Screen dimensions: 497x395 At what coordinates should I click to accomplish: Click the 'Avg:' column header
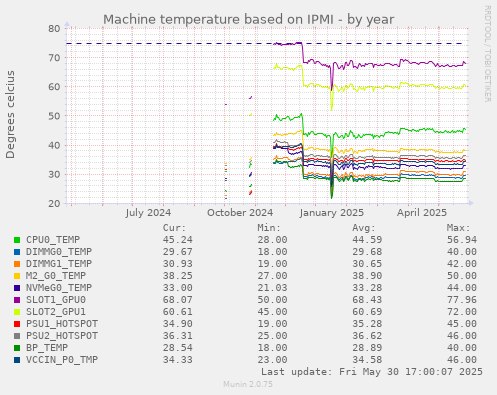coord(364,228)
